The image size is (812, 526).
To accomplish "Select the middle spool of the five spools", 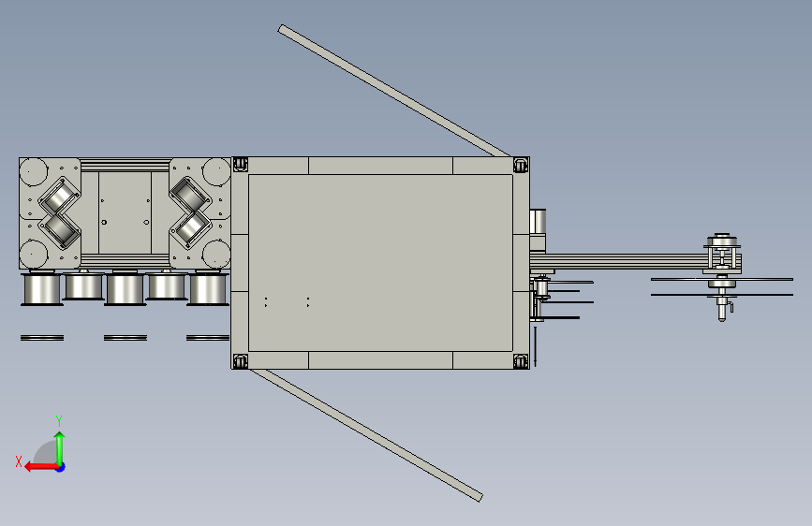I will (x=125, y=288).
